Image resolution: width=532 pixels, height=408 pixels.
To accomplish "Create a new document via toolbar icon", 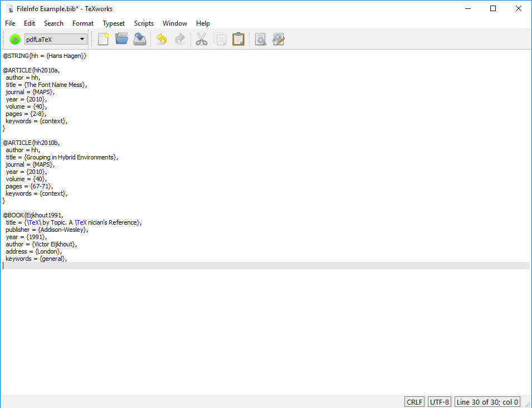I will click(104, 40).
